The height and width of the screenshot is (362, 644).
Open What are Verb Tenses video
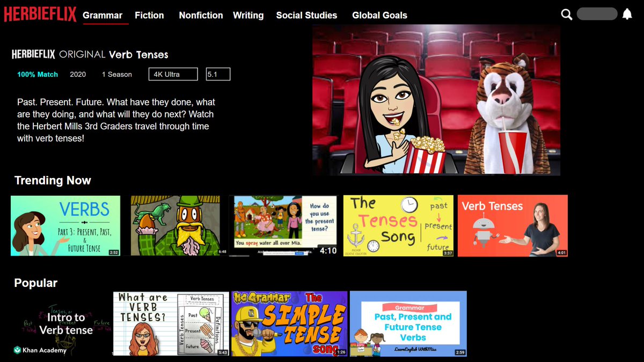click(171, 323)
